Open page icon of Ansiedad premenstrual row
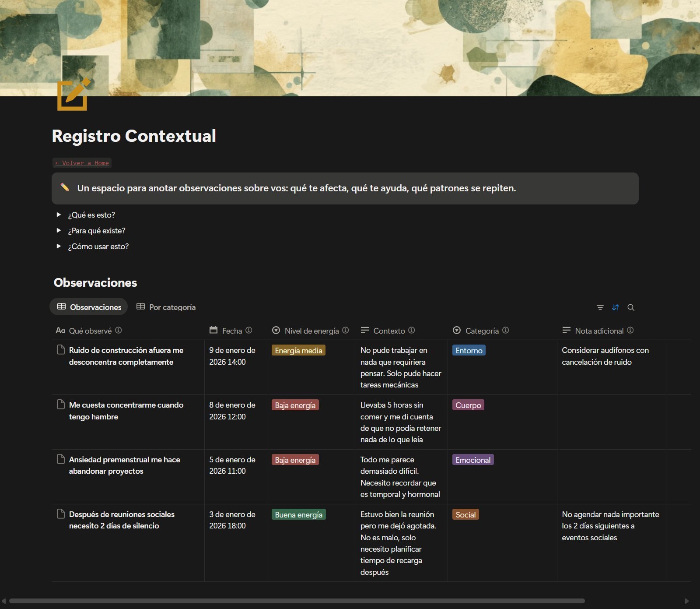Viewport: 700px width, 609px height. [x=61, y=459]
